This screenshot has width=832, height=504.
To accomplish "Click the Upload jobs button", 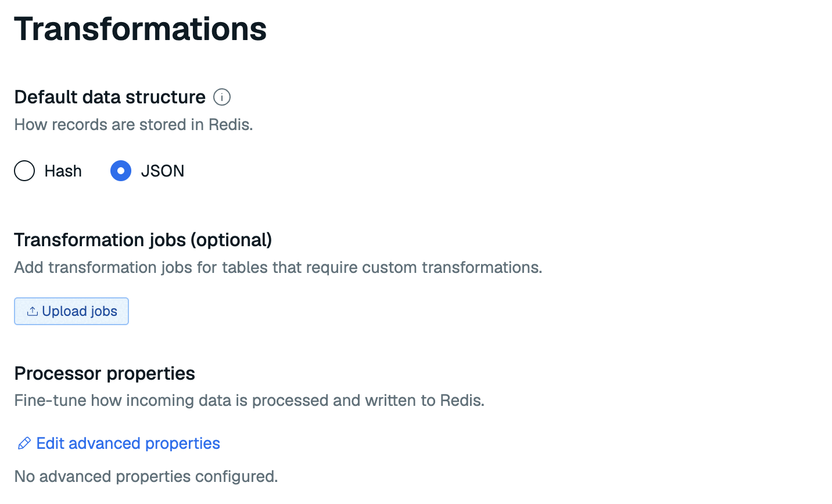I will pos(71,311).
